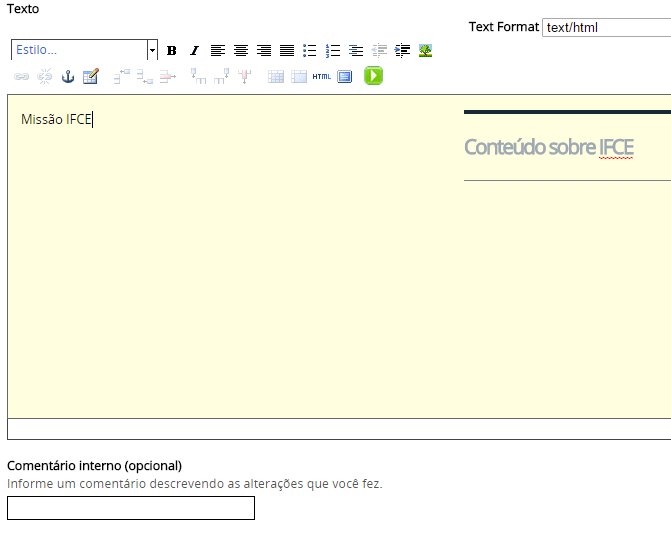Align text left
Viewport: 671px width, 541px height.
[218, 51]
